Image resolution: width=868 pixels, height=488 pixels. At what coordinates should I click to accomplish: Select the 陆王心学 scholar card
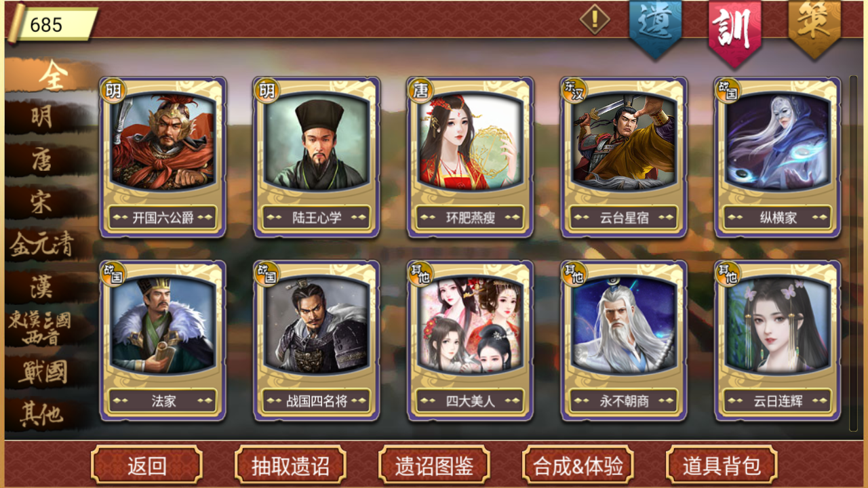(x=317, y=157)
